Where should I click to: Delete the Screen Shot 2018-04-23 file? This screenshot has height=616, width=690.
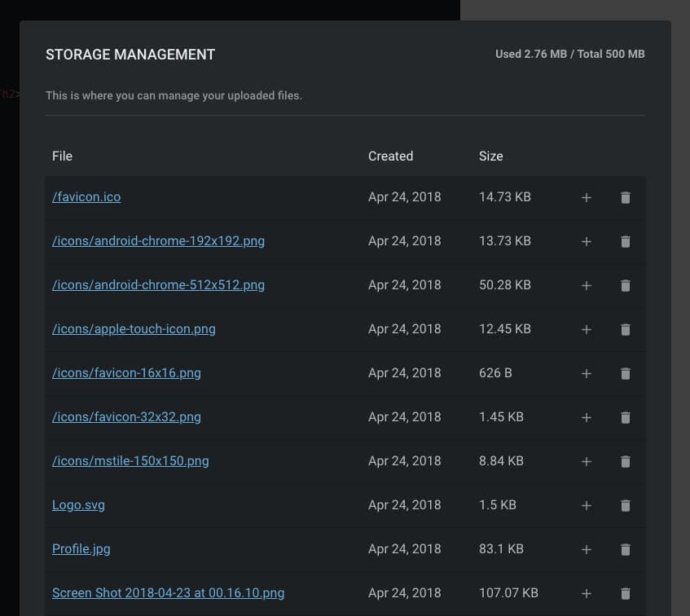coord(625,593)
